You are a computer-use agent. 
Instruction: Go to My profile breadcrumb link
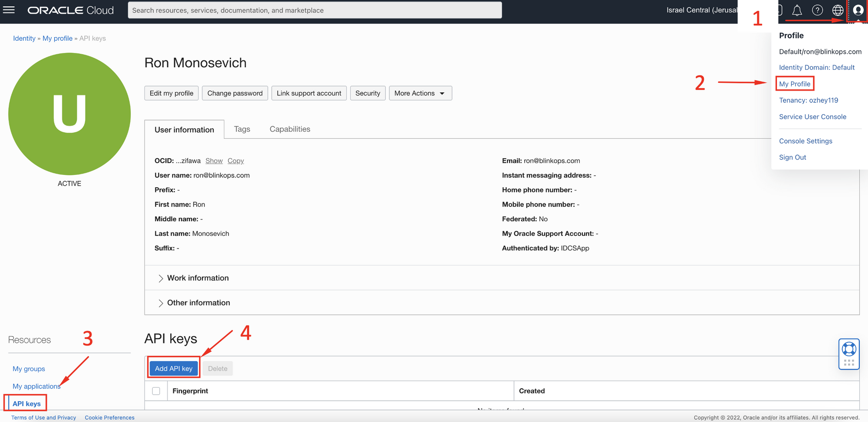57,38
